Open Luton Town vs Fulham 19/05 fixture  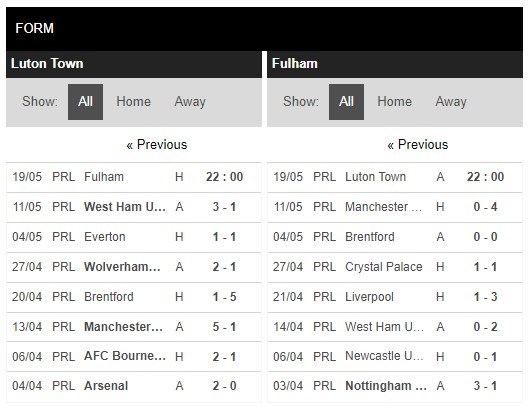[x=134, y=177]
